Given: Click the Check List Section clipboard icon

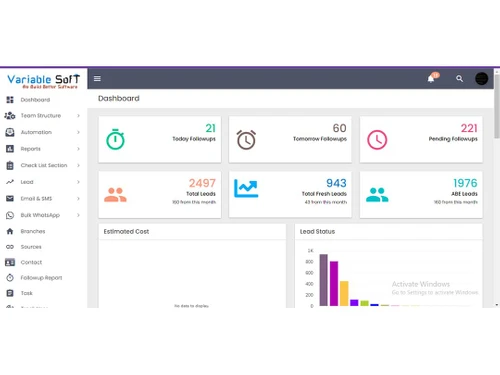Looking at the screenshot, I should (x=10, y=165).
